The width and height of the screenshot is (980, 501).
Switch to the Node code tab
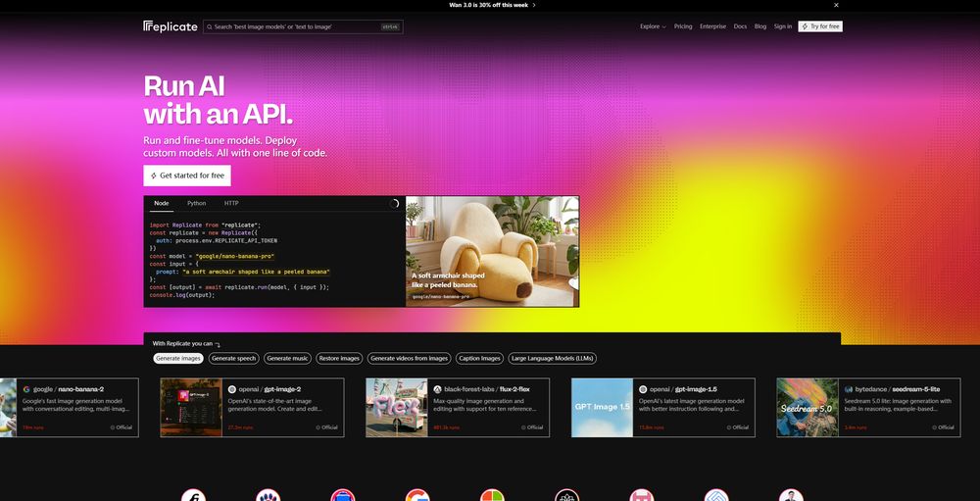[162, 203]
